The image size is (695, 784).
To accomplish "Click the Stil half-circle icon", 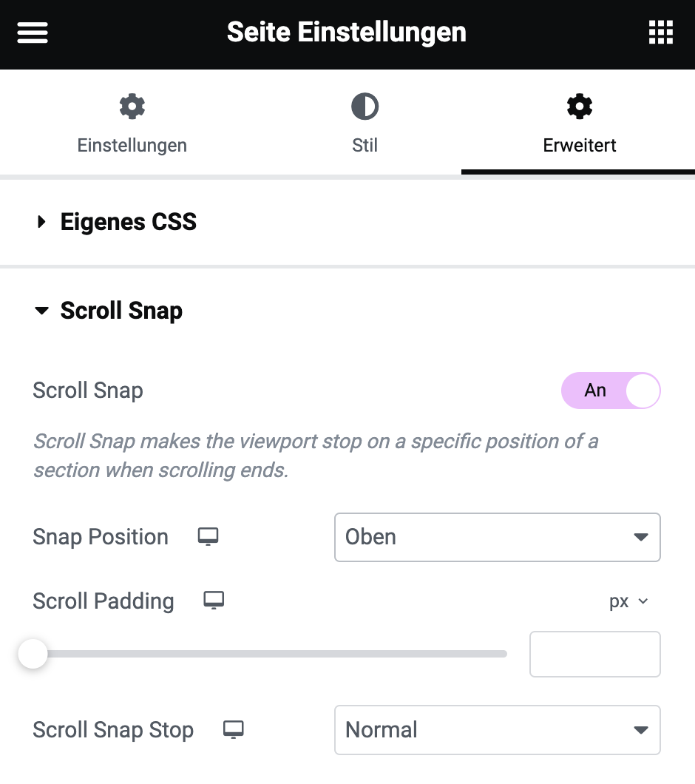I will pyautogui.click(x=365, y=106).
